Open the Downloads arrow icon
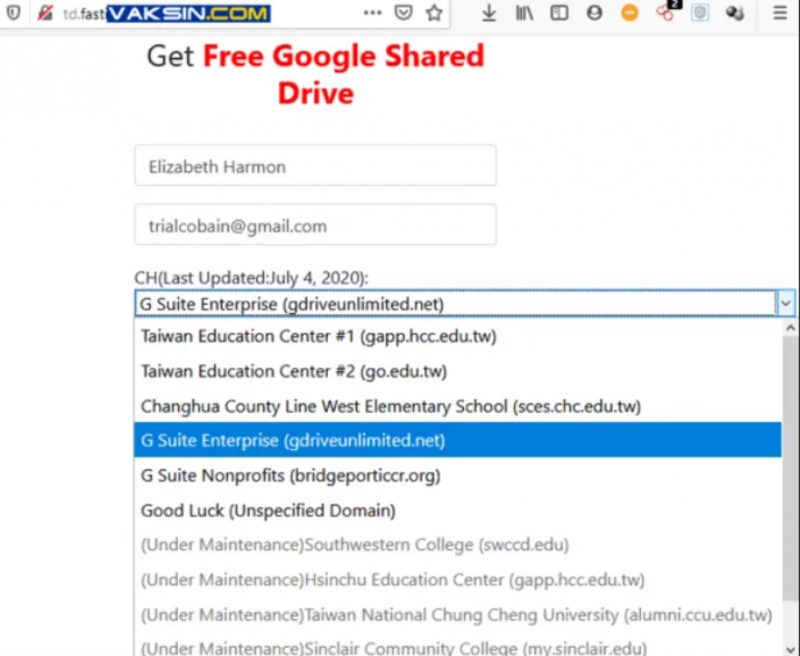 click(x=489, y=13)
